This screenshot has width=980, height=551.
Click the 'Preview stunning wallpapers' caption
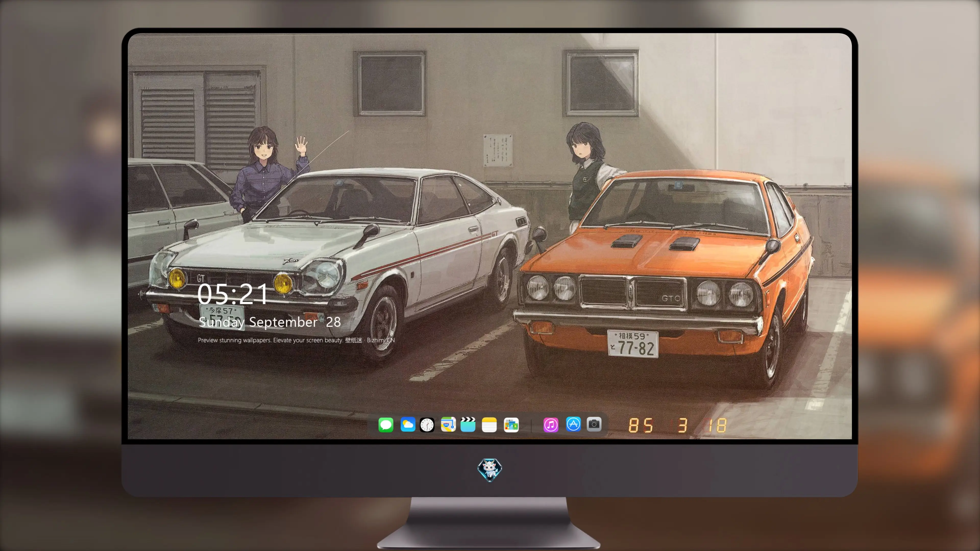click(x=296, y=340)
